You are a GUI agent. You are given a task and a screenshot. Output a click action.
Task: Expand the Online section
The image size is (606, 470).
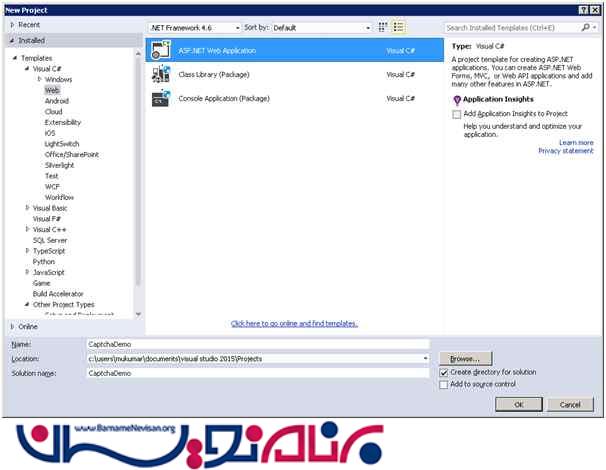pyautogui.click(x=12, y=327)
